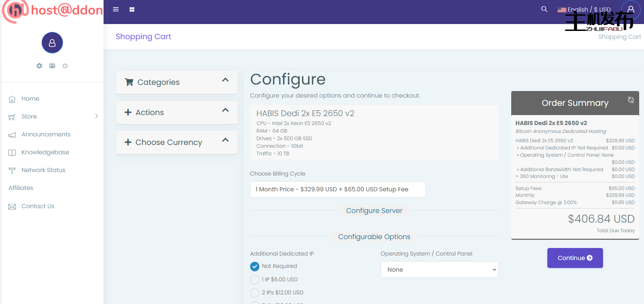The height and width of the screenshot is (304, 644).
Task: Click the Shopping Cart page title link
Action: coord(143,36)
